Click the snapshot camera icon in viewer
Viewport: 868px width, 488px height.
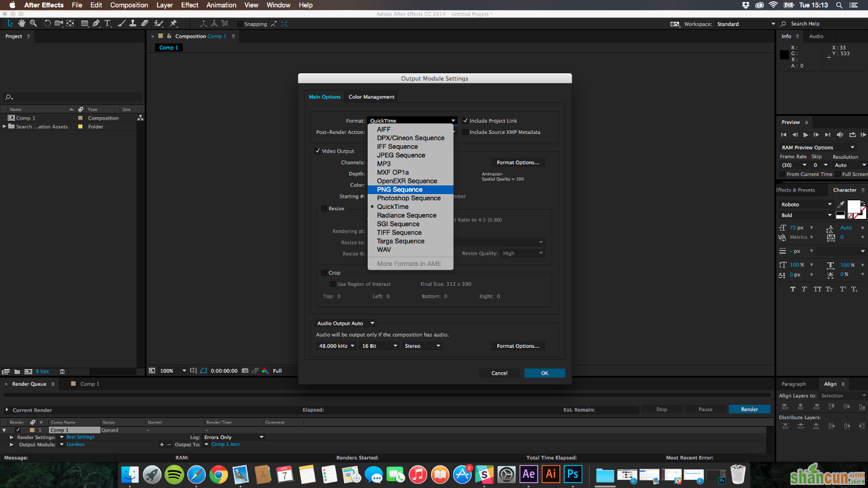pyautogui.click(x=246, y=371)
